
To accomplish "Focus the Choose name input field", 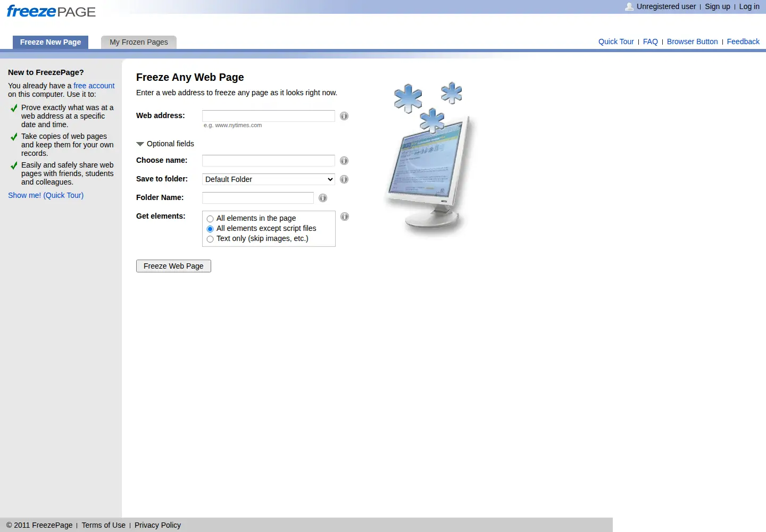I will point(269,161).
